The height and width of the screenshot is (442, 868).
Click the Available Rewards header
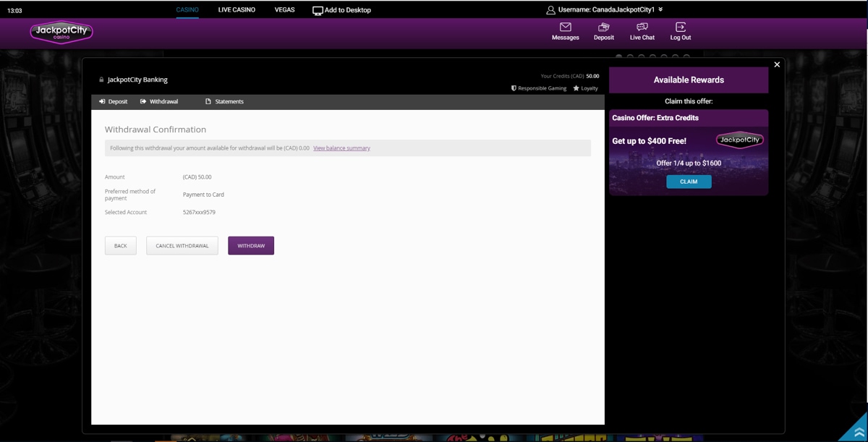[689, 80]
